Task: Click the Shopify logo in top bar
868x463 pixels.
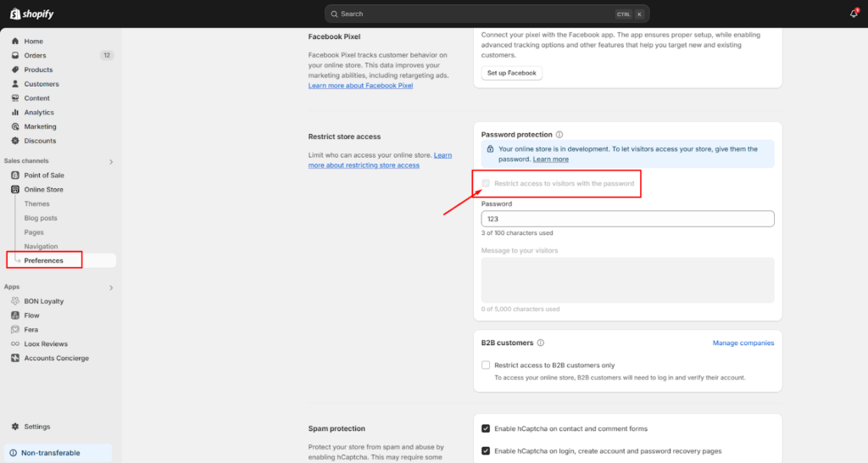Action: coord(32,14)
